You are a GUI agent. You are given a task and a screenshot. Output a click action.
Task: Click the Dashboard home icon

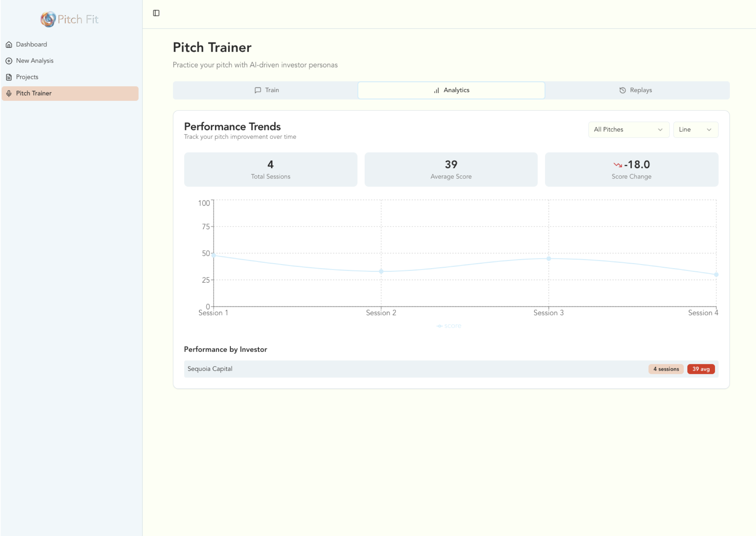coord(8,44)
